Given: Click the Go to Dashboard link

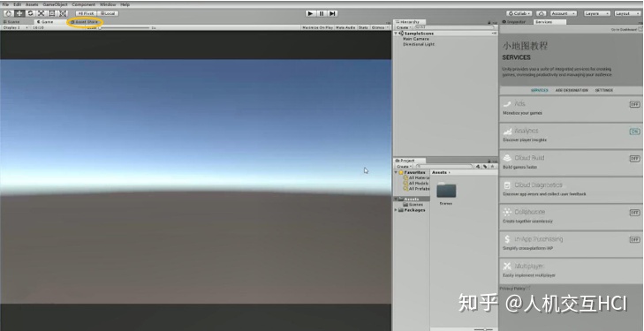Looking at the screenshot, I should pyautogui.click(x=625, y=29).
